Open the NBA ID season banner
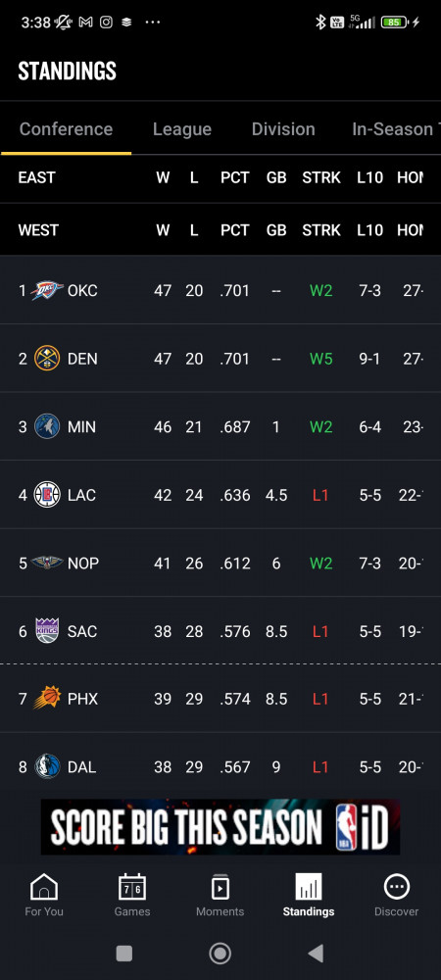Image resolution: width=441 pixels, height=980 pixels. click(220, 826)
